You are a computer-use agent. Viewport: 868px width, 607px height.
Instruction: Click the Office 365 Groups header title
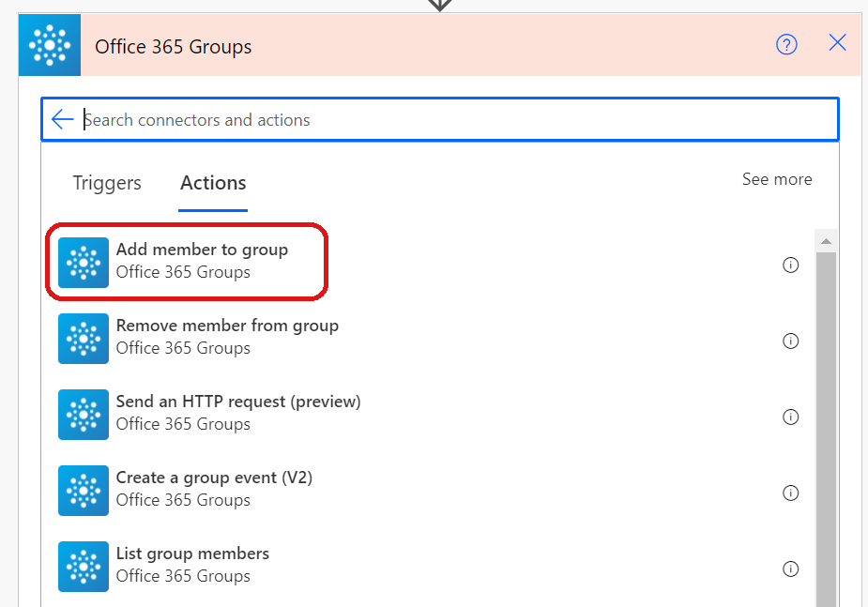173,47
